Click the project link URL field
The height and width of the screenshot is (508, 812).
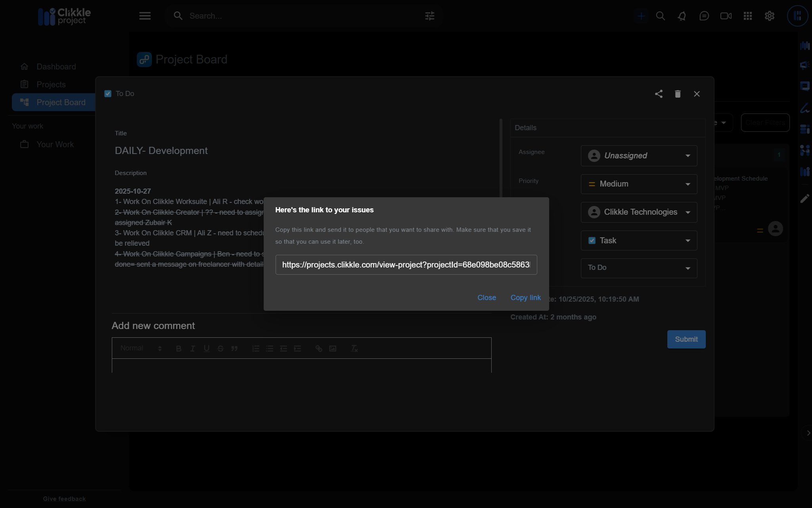[x=406, y=265]
